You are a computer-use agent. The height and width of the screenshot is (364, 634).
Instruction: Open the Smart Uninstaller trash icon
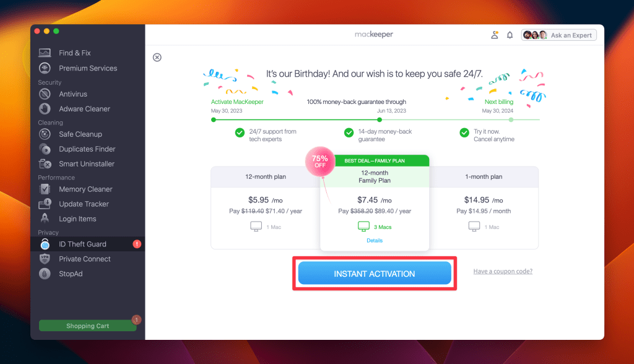[45, 164]
